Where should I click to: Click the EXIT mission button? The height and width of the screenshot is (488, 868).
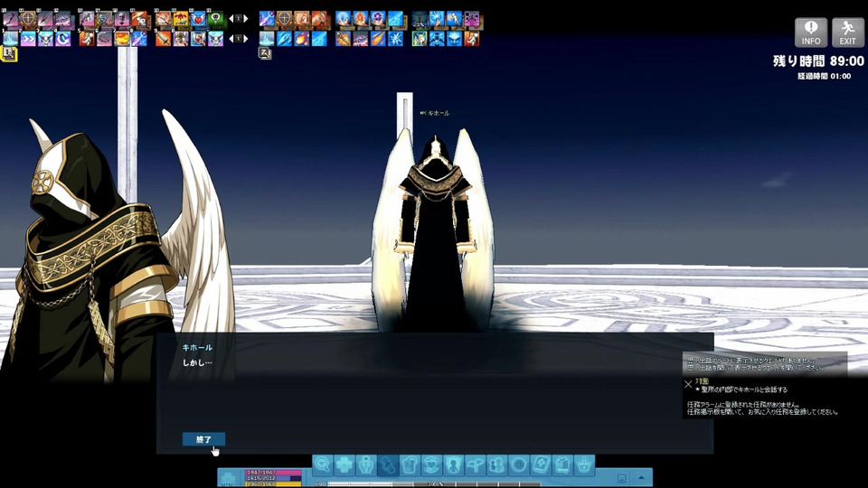(x=847, y=33)
